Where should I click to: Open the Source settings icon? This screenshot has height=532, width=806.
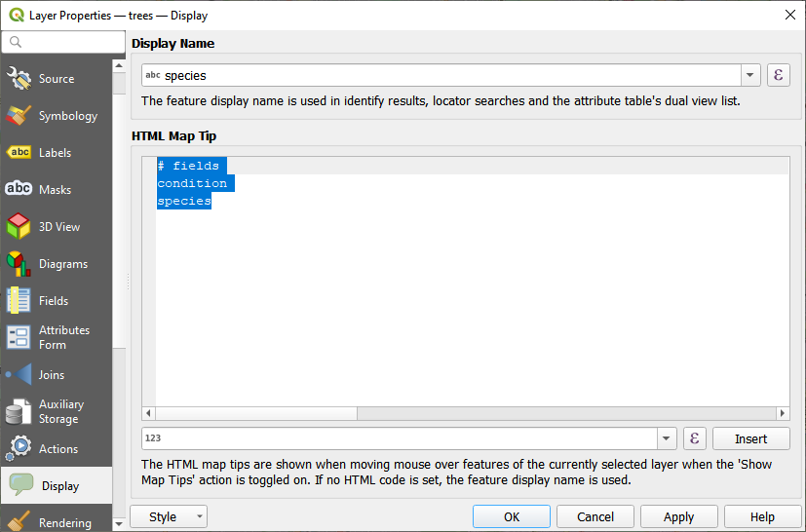pyautogui.click(x=19, y=79)
